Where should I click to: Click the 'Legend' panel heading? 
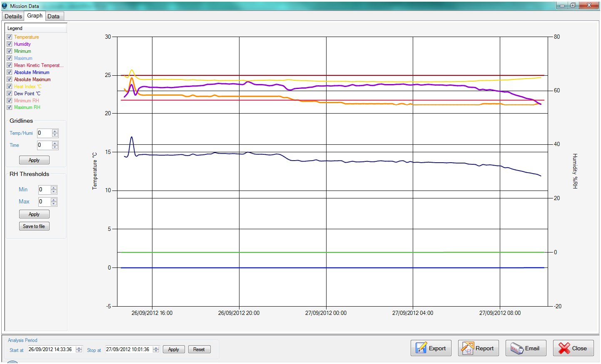(x=15, y=28)
